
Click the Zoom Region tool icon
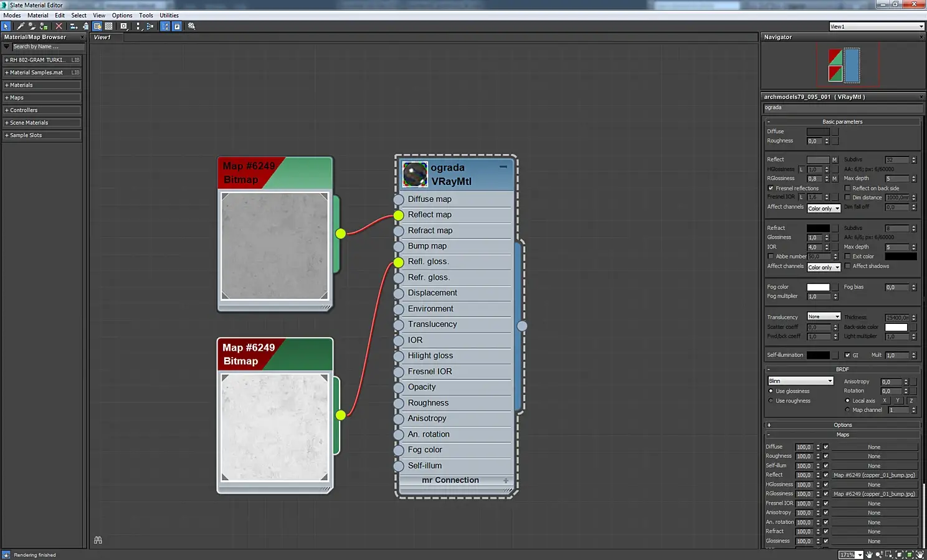pos(889,554)
